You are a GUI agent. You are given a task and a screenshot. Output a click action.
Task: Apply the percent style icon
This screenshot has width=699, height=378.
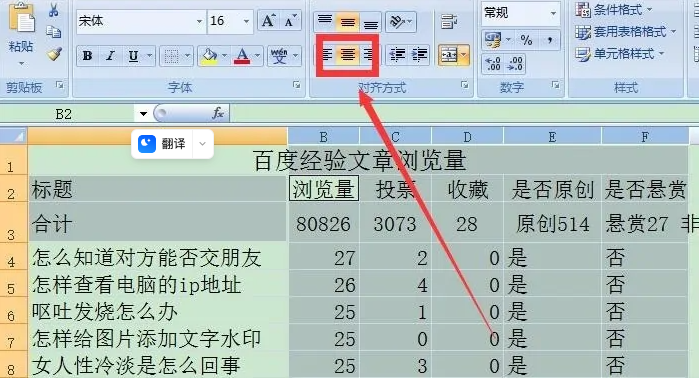[x=526, y=40]
